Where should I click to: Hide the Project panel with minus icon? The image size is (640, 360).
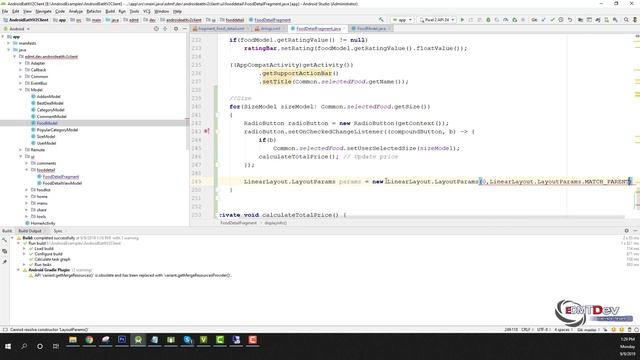pos(184,29)
